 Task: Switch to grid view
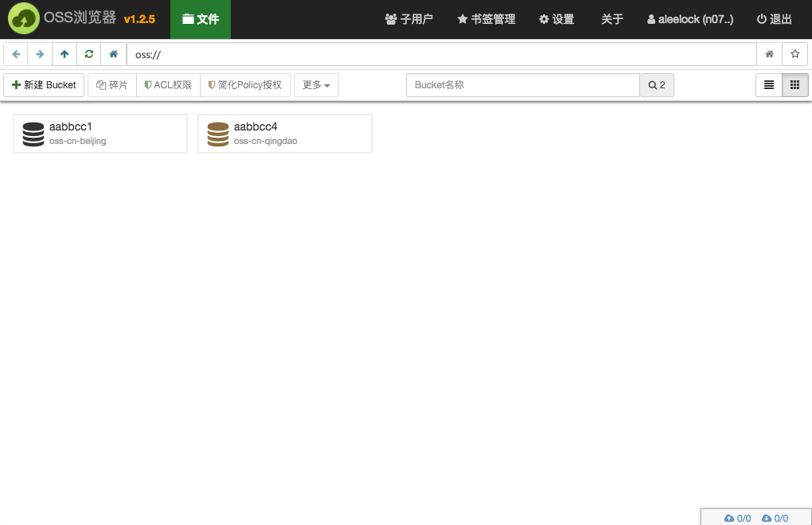point(794,84)
